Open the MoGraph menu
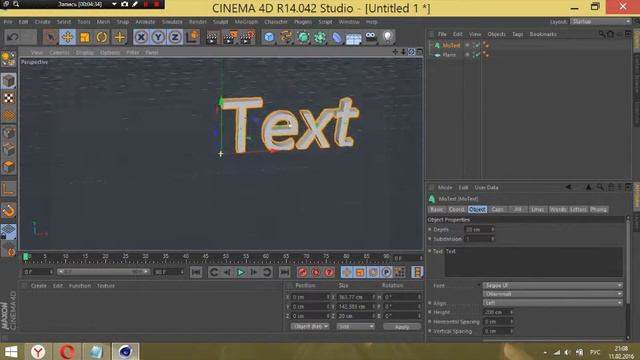Image resolution: width=640 pixels, height=360 pixels. (x=246, y=22)
